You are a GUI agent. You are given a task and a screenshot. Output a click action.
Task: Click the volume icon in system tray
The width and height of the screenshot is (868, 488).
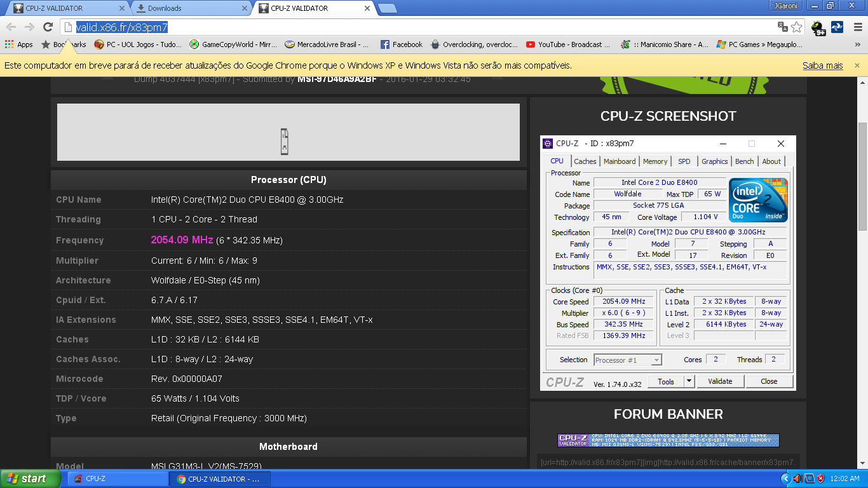[x=797, y=478]
